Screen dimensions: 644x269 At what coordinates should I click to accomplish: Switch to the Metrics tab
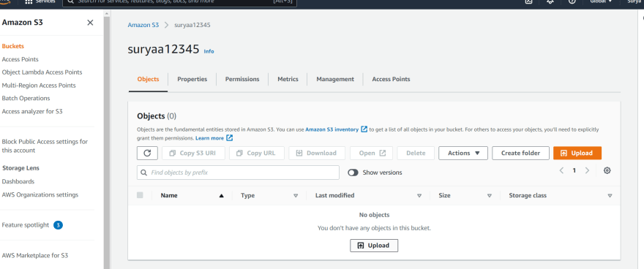pyautogui.click(x=288, y=79)
